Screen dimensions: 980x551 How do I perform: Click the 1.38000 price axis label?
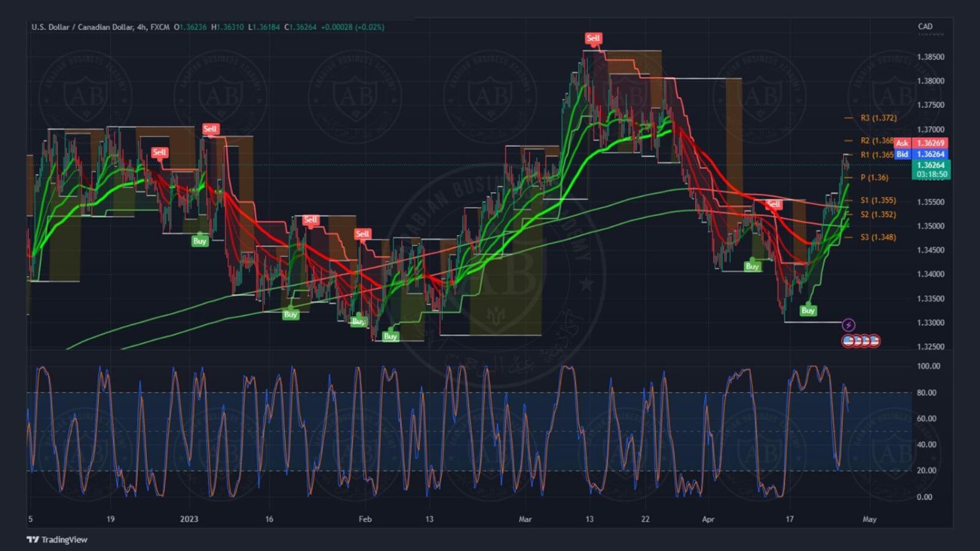pyautogui.click(x=930, y=81)
